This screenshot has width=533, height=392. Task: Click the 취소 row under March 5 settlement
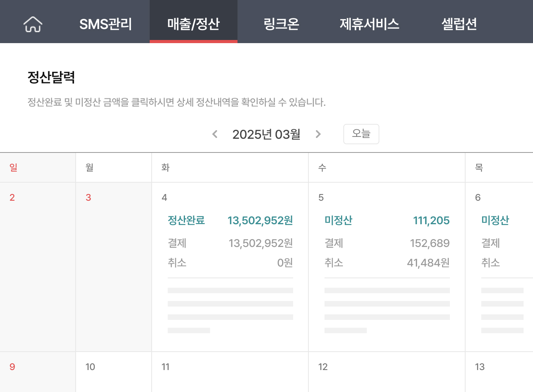(x=334, y=263)
